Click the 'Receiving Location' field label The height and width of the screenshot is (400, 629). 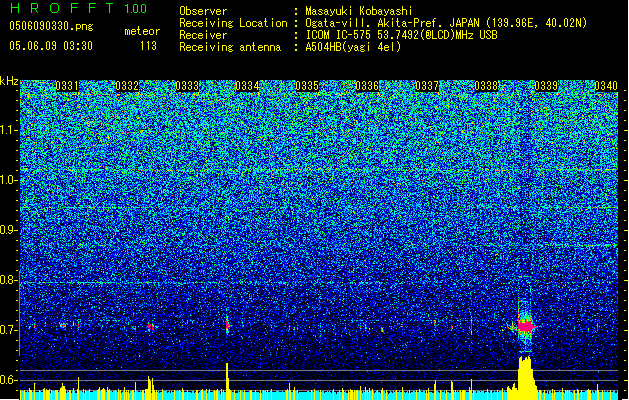(x=233, y=23)
